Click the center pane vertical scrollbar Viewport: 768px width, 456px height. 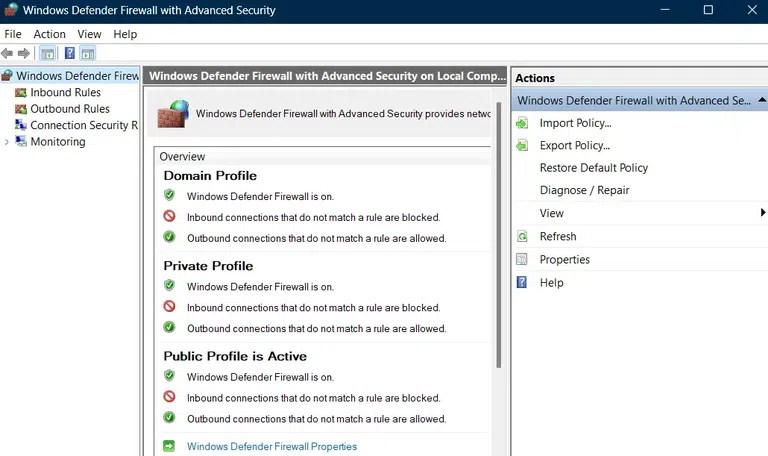pos(499,235)
